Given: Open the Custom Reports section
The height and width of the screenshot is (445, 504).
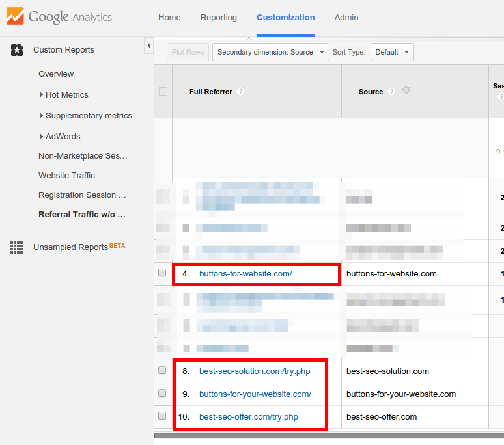Looking at the screenshot, I should 64,50.
